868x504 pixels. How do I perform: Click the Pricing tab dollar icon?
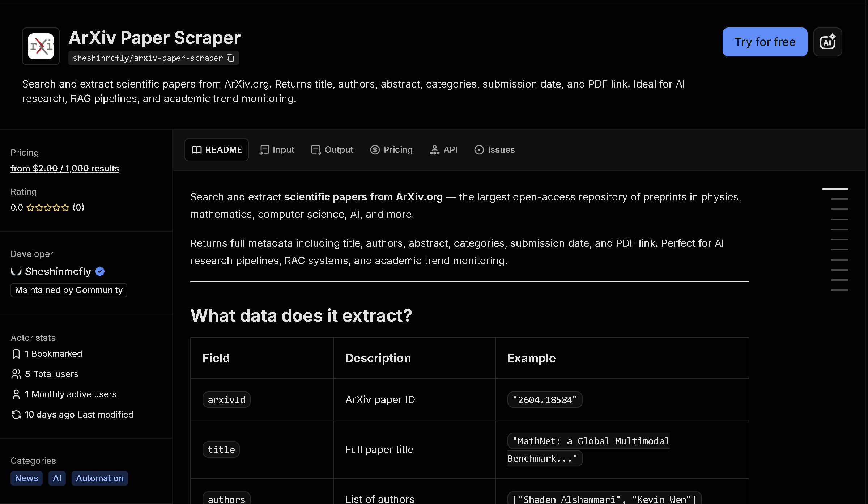(375, 150)
